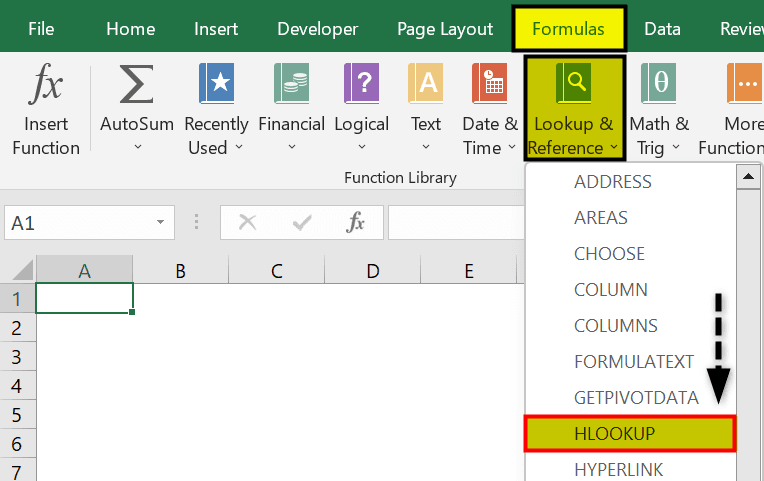Viewport: 764px width, 481px height.
Task: Select column E header
Action: [468, 269]
